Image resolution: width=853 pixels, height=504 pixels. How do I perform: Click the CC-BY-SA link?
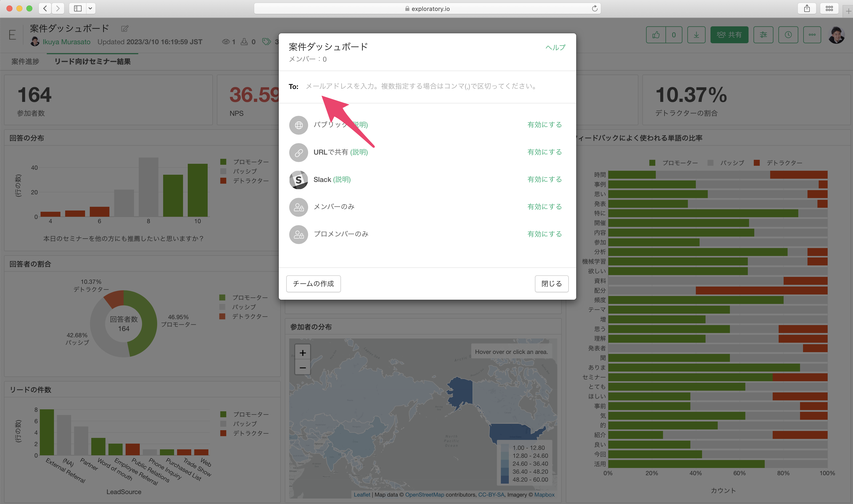click(x=491, y=495)
